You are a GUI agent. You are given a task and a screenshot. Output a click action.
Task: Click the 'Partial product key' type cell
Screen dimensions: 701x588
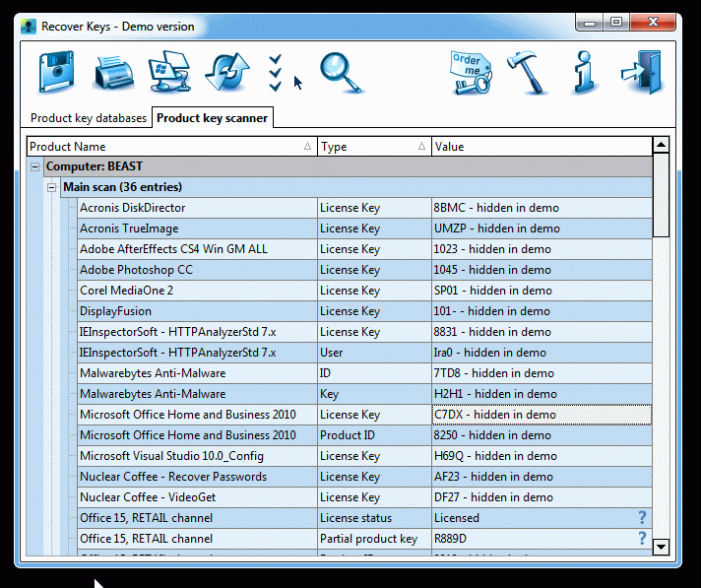(374, 539)
